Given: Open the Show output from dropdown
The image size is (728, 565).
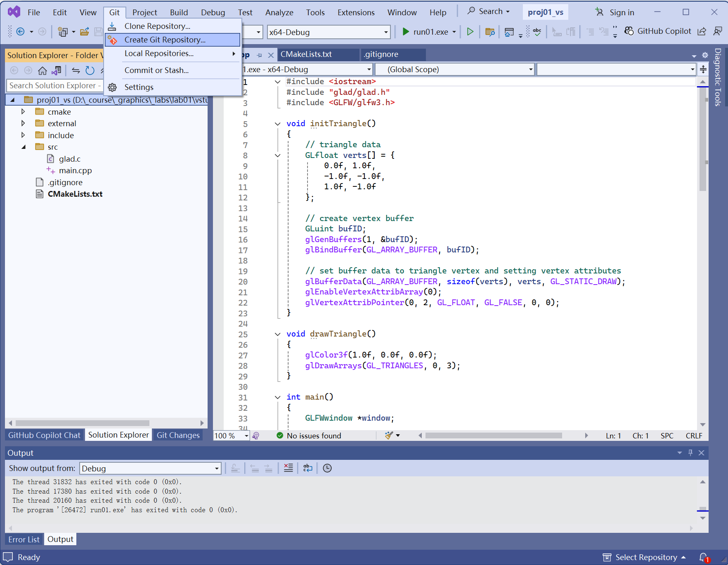Looking at the screenshot, I should [150, 468].
